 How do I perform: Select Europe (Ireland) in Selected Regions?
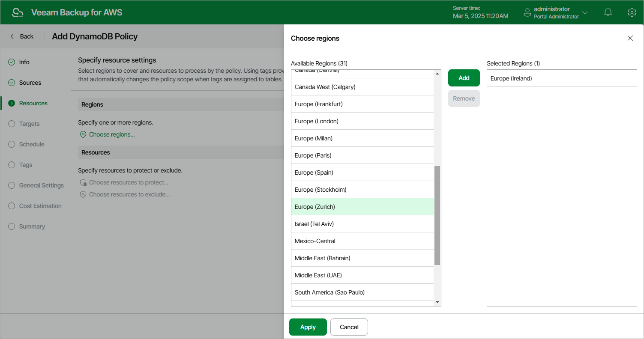(511, 78)
